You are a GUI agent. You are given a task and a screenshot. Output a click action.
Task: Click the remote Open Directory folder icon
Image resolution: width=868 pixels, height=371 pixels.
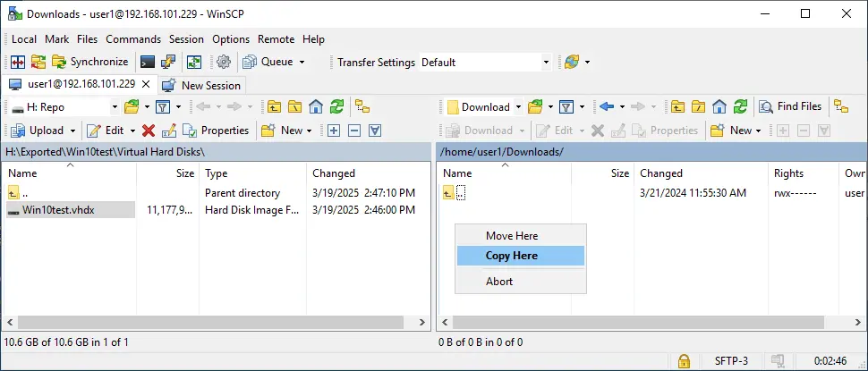tap(535, 106)
